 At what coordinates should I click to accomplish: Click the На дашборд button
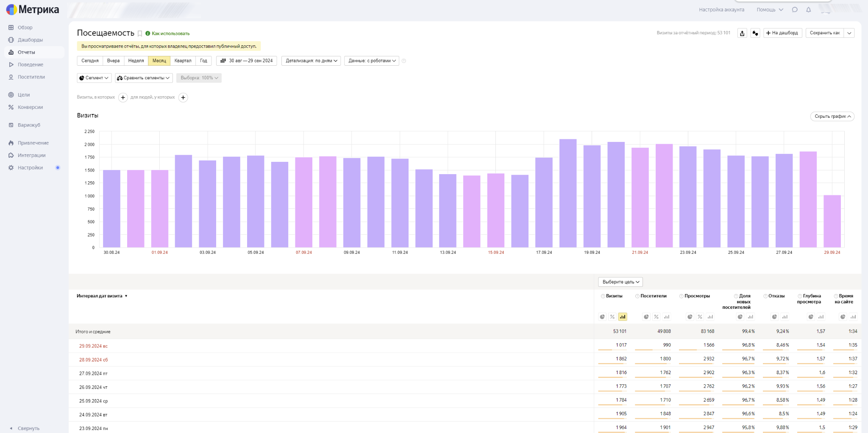pos(782,33)
